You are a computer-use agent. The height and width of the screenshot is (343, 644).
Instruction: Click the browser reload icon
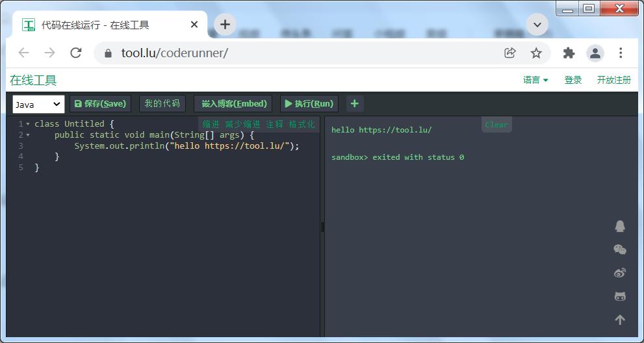point(75,53)
